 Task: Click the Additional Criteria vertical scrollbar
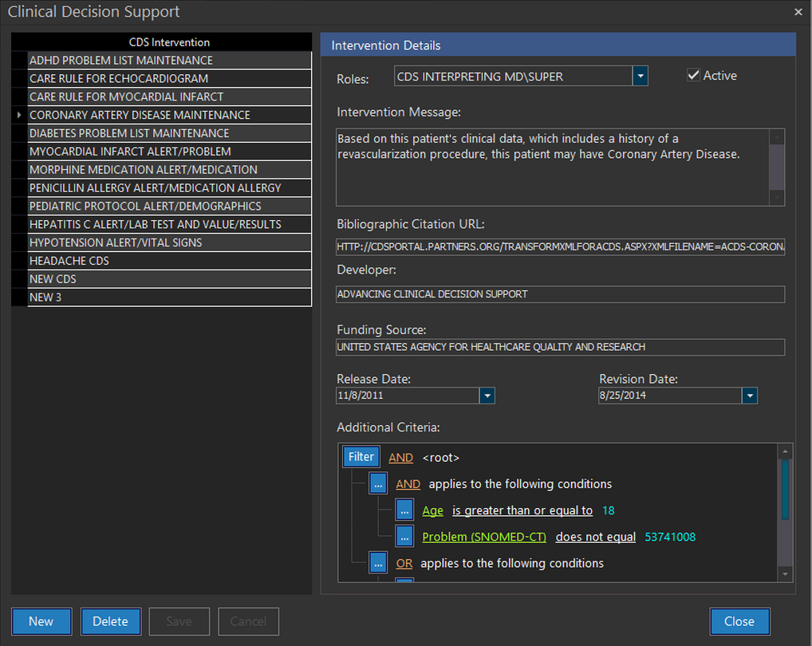click(785, 494)
